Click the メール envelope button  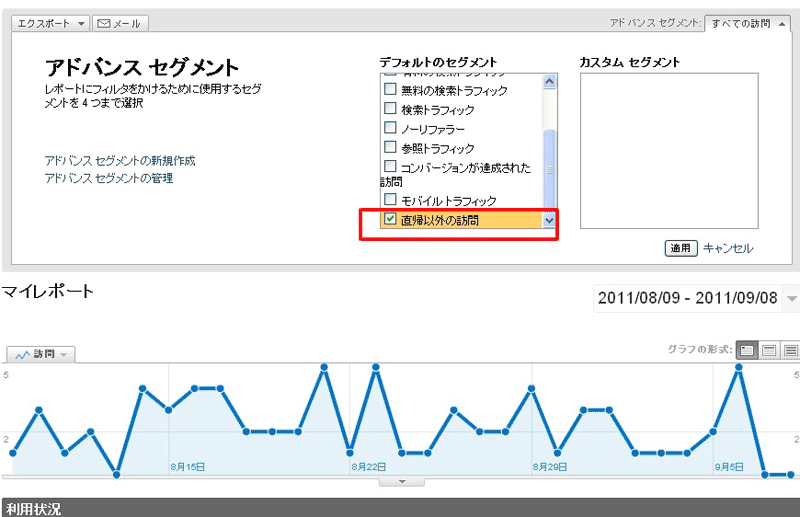(x=120, y=23)
